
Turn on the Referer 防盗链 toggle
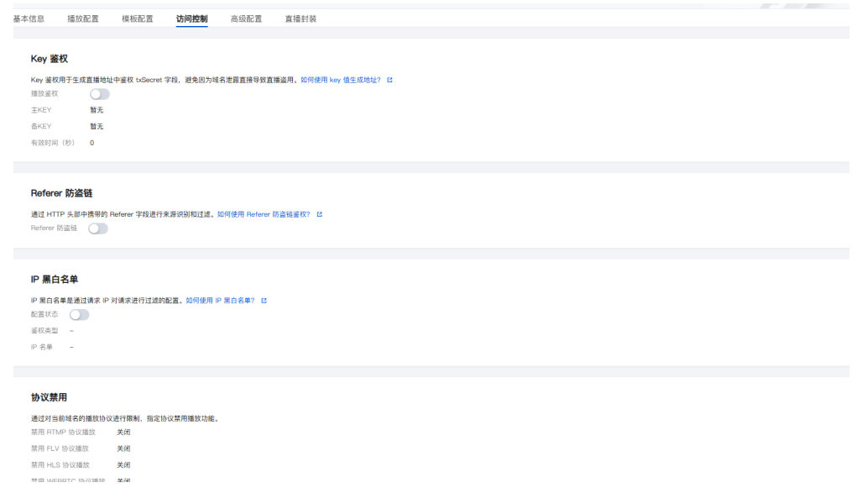point(98,228)
